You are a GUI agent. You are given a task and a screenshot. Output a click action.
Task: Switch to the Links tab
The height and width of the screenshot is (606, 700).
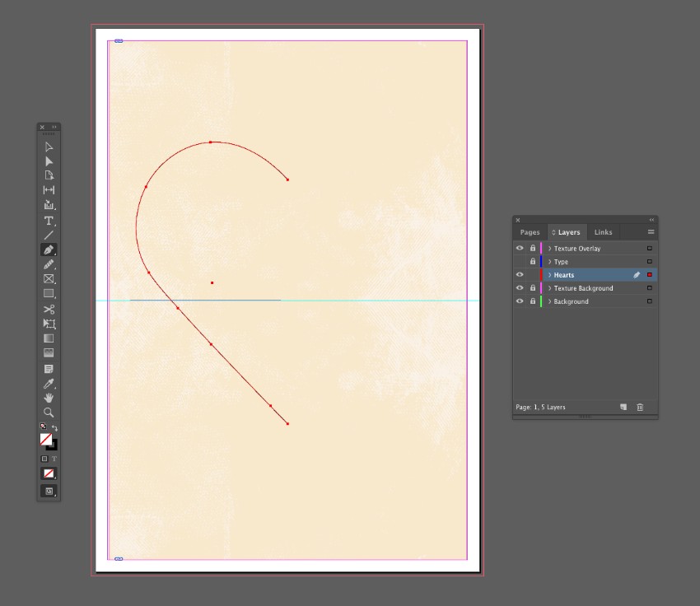[603, 232]
